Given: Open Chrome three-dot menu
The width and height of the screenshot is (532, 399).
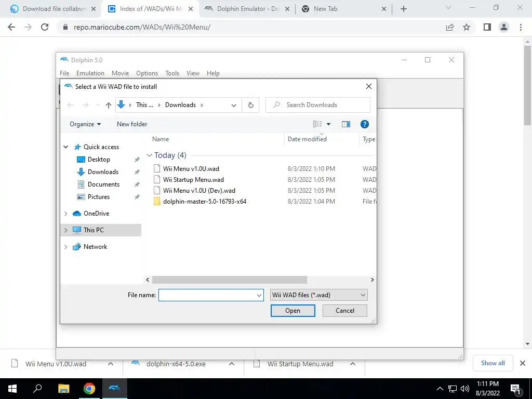Looking at the screenshot, I should click(521, 27).
